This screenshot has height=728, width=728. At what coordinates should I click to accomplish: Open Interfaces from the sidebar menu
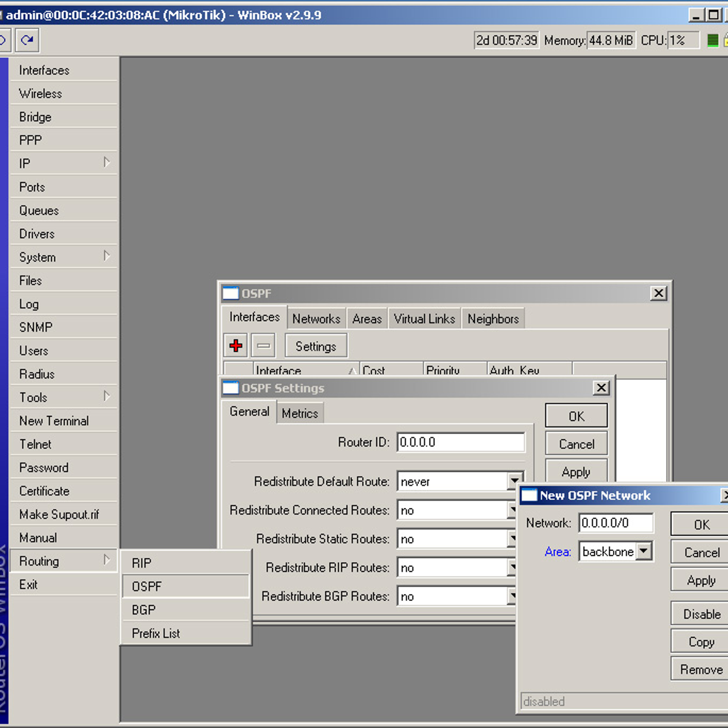[63, 70]
